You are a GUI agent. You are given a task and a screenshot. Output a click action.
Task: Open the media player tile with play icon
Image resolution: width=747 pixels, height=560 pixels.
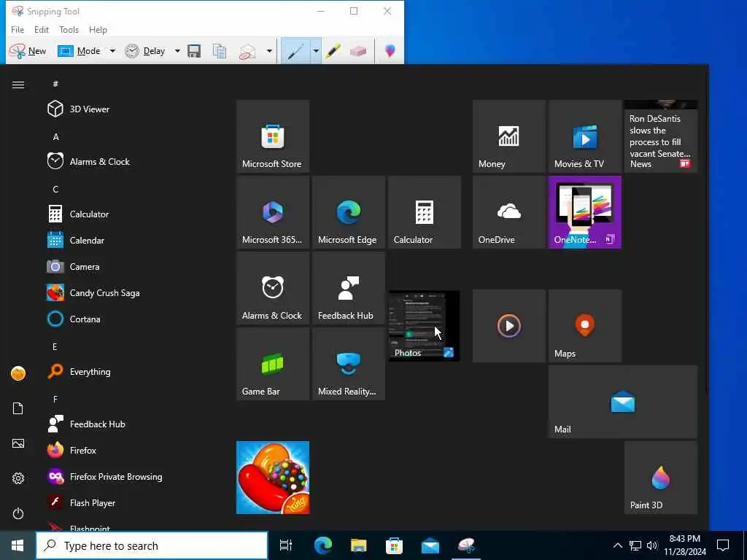509,326
